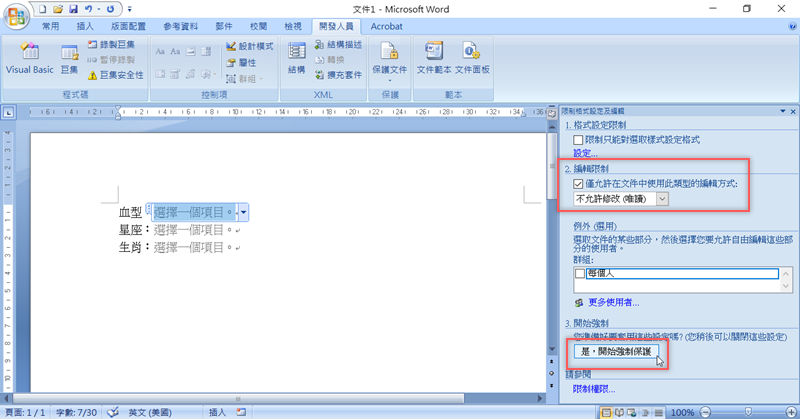Click the Open folder icon in quick access

pyautogui.click(x=58, y=9)
